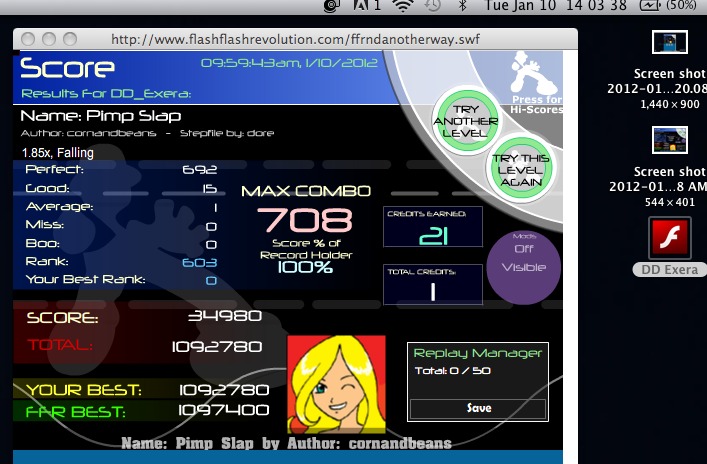Click Try This Level Again button
Screen dimensions: 707x464
520,170
